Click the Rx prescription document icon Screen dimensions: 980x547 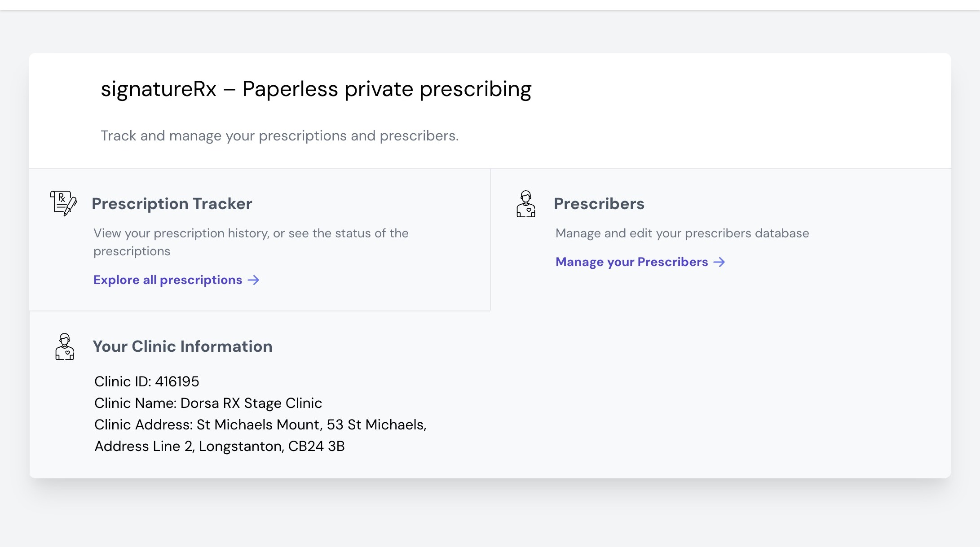pyautogui.click(x=63, y=203)
